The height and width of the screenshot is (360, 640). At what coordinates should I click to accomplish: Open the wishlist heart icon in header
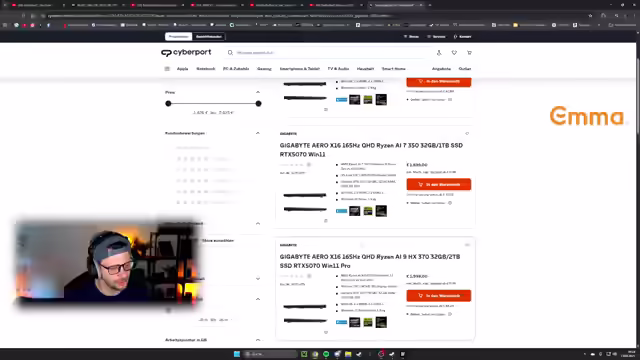tap(454, 53)
